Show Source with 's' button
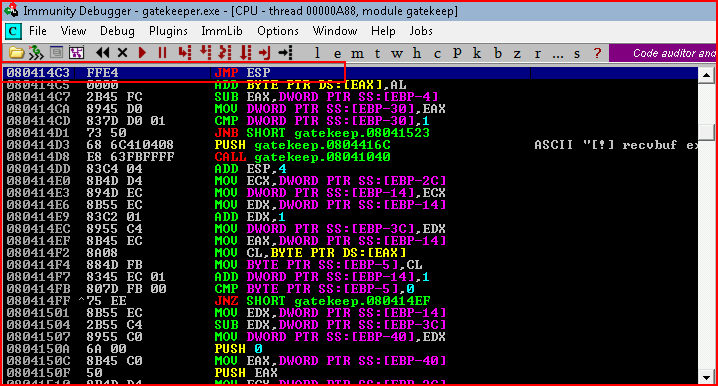 (577, 54)
